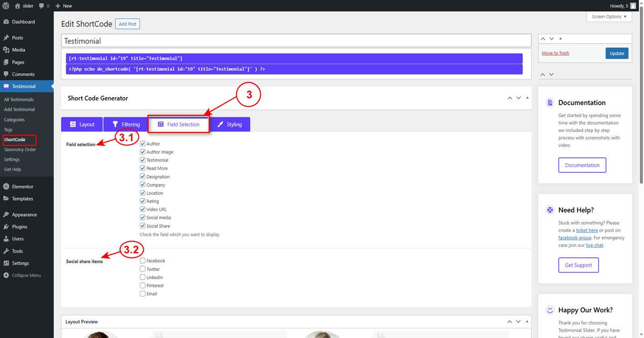The image size is (644, 338).
Task: Open the Media library icon
Action: click(6, 50)
